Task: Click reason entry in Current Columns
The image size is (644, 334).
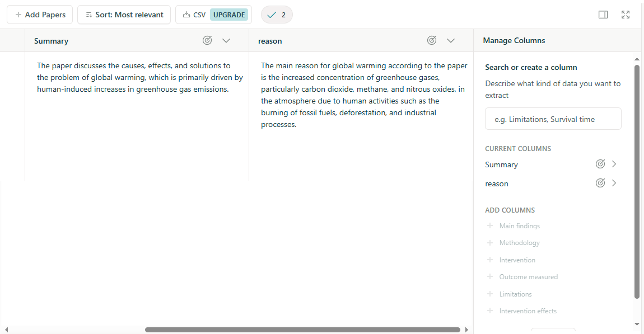Action: 497,184
